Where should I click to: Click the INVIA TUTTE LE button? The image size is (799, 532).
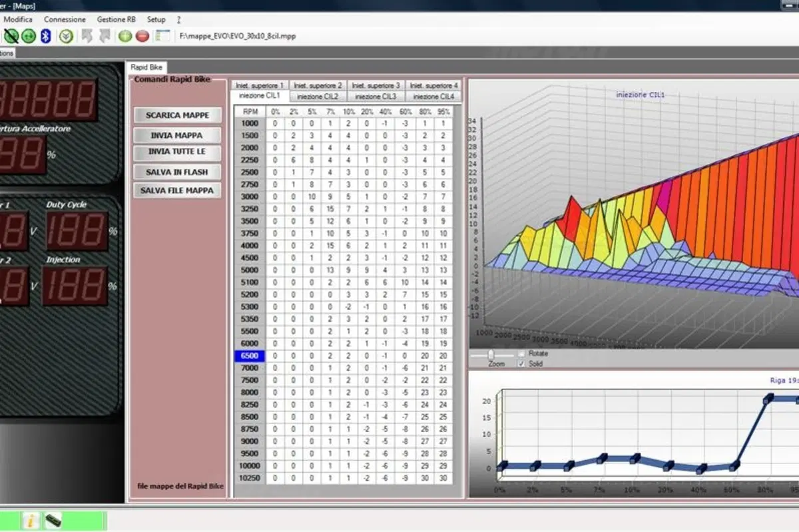click(x=177, y=152)
